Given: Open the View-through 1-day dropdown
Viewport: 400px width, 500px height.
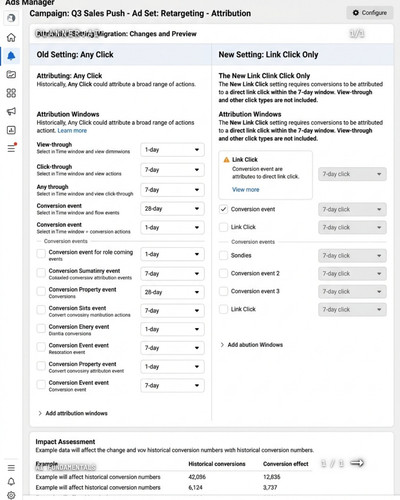Looking at the screenshot, I should click(x=172, y=150).
